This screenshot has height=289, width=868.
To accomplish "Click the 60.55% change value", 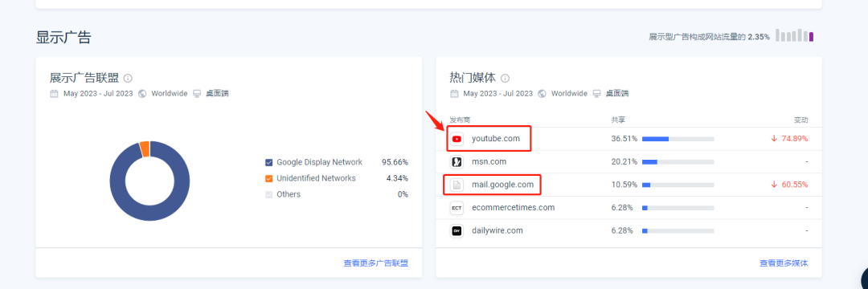I will [794, 185].
